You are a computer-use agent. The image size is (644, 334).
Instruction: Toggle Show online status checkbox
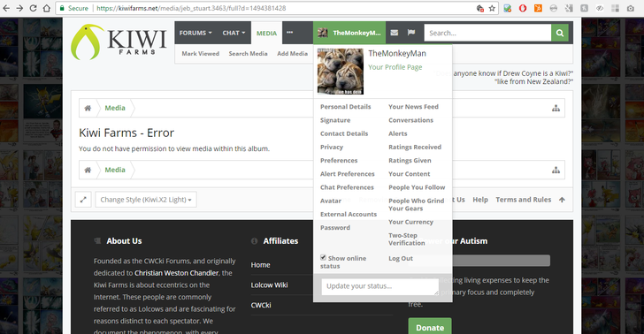(x=323, y=258)
